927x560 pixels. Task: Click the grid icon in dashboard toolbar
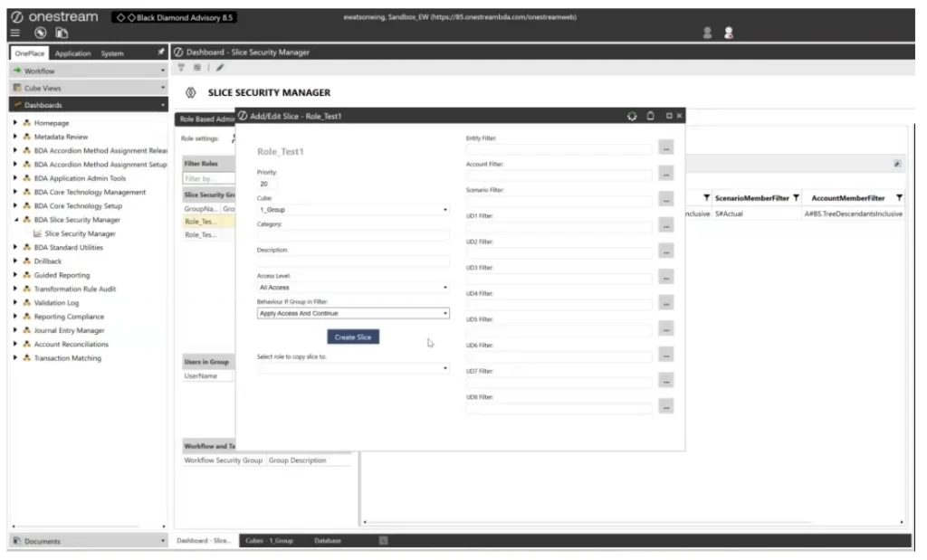(196, 68)
